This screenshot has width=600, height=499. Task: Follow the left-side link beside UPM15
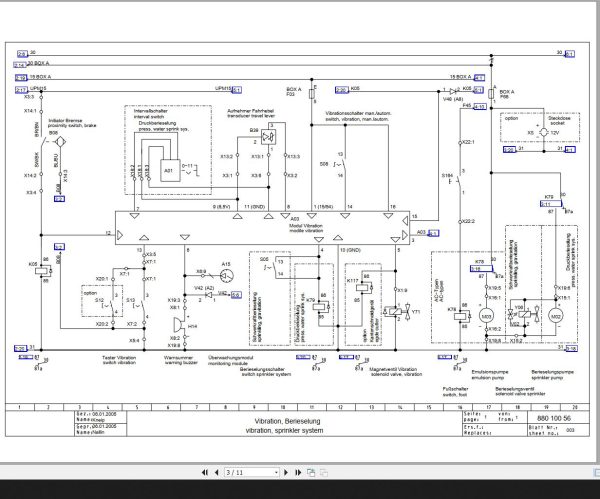(21, 90)
